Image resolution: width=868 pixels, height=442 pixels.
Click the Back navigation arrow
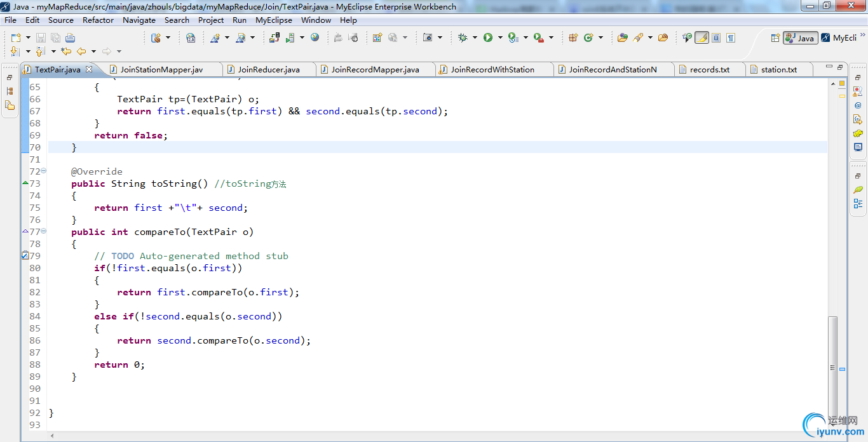[x=81, y=51]
